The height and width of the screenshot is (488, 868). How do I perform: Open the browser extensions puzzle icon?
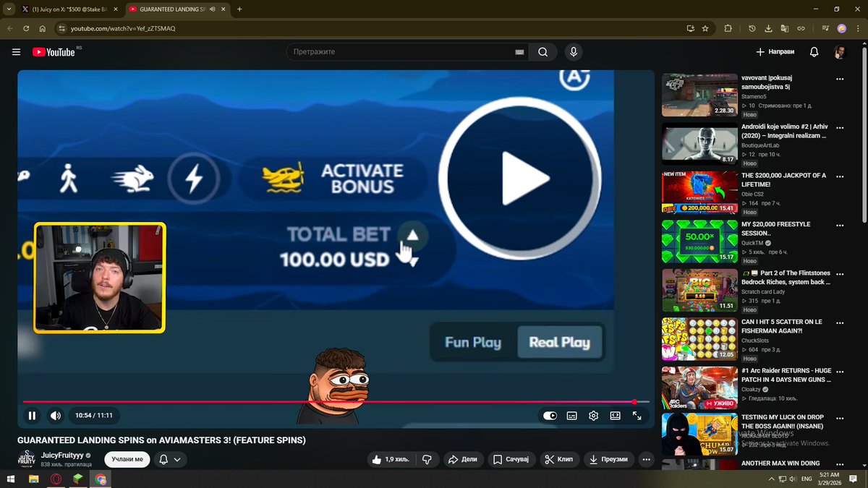point(728,28)
